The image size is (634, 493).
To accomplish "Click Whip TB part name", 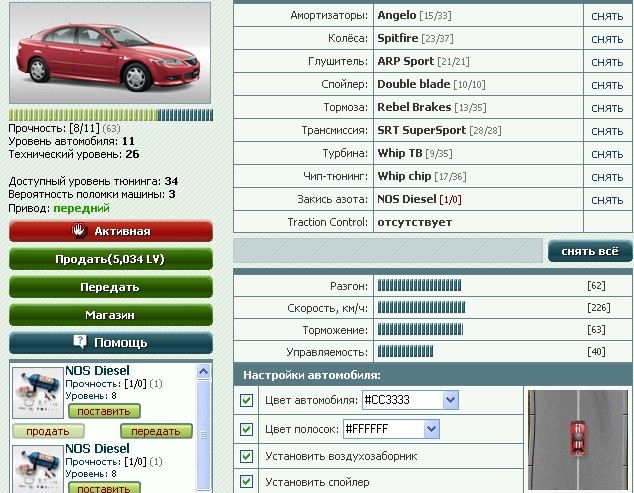I will (400, 153).
